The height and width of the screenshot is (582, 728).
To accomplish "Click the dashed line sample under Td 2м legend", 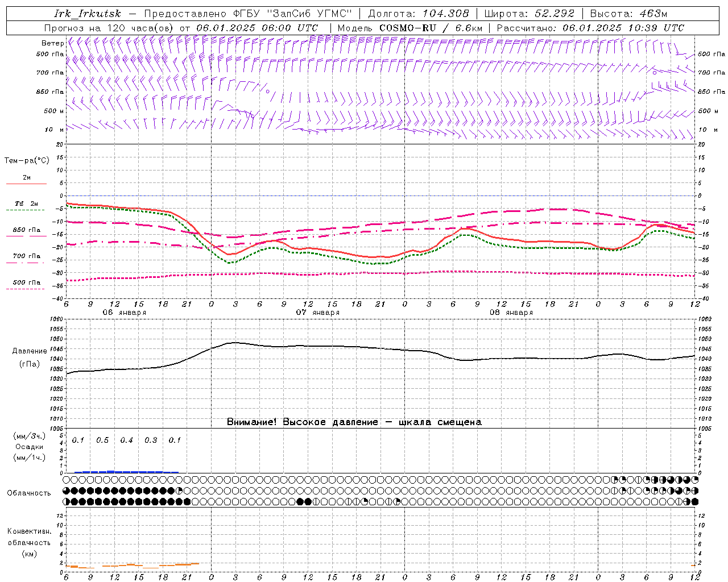I will click(x=26, y=210).
